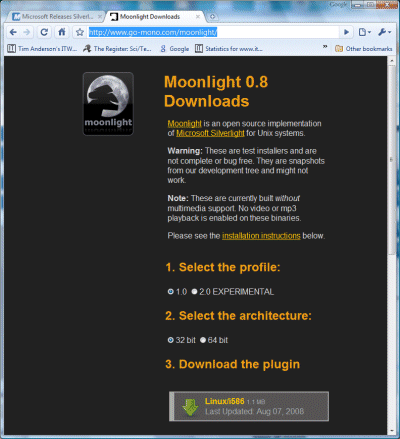This screenshot has height=439, width=400.
Task: Click the 'Download the plugin' heading
Action: click(233, 364)
